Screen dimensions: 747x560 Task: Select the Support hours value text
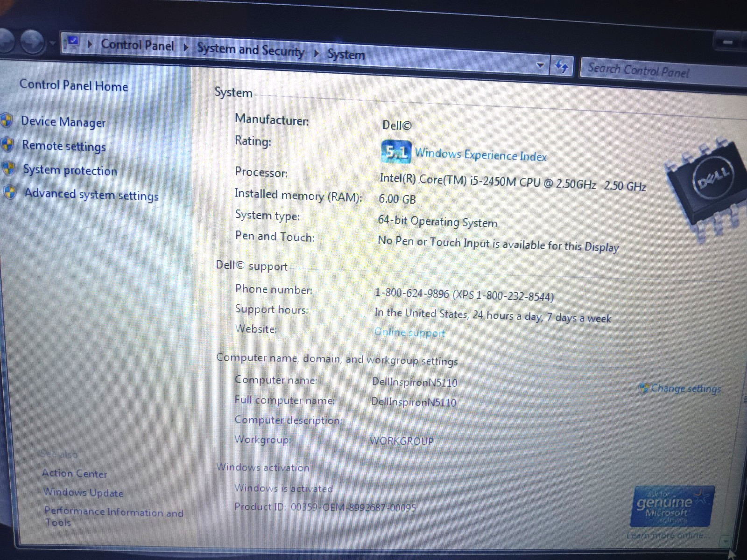pyautogui.click(x=493, y=315)
